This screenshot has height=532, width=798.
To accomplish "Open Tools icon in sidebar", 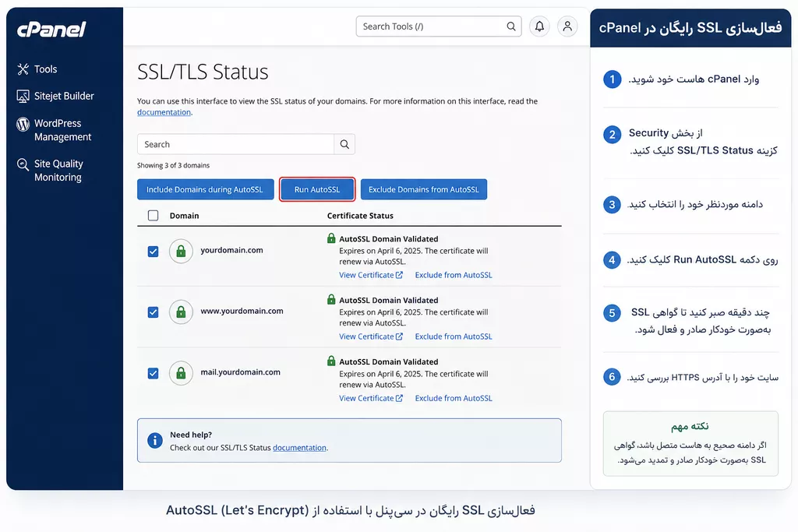I will pyautogui.click(x=23, y=69).
